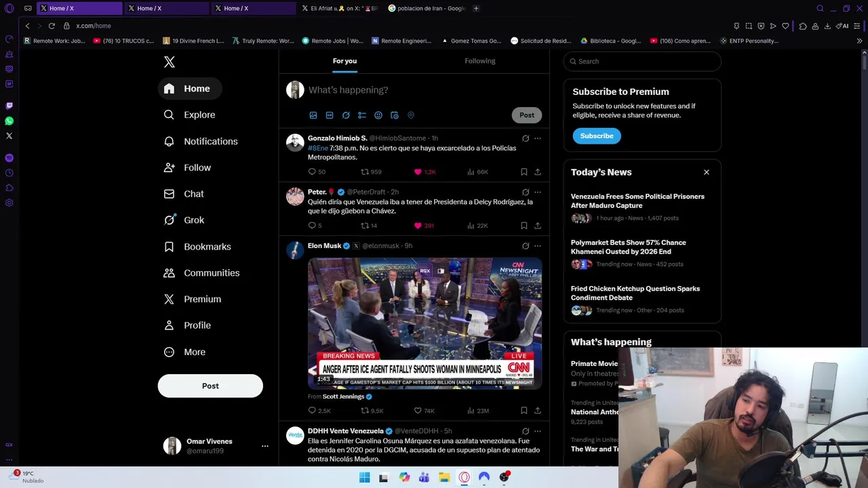Viewport: 868px width, 488px height.
Task: Switch to poblacion de Iran Google tab
Action: 427,8
